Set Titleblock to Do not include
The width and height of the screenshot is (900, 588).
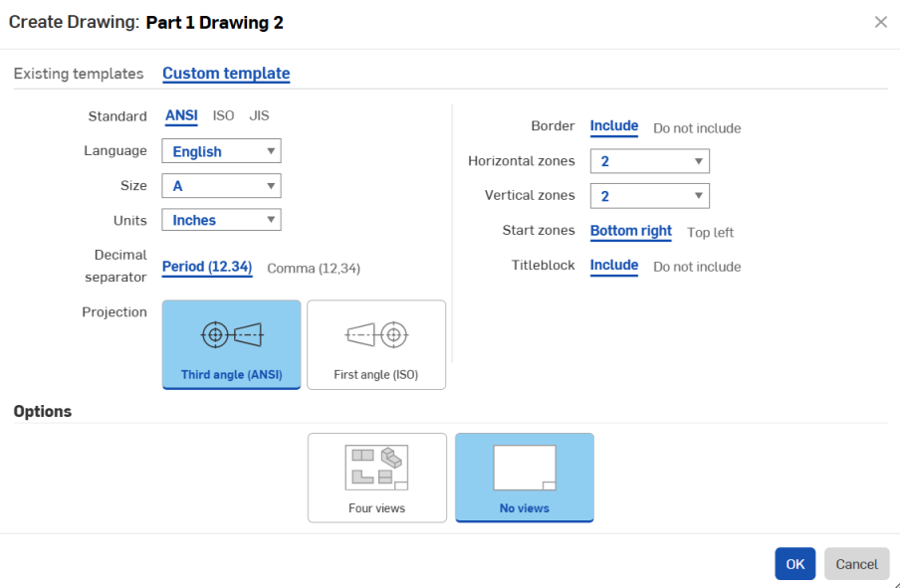coord(697,266)
